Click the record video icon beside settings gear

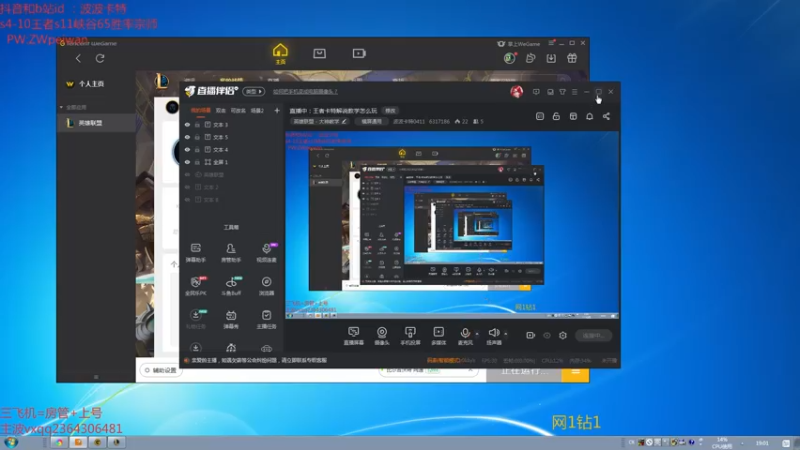tap(531, 335)
